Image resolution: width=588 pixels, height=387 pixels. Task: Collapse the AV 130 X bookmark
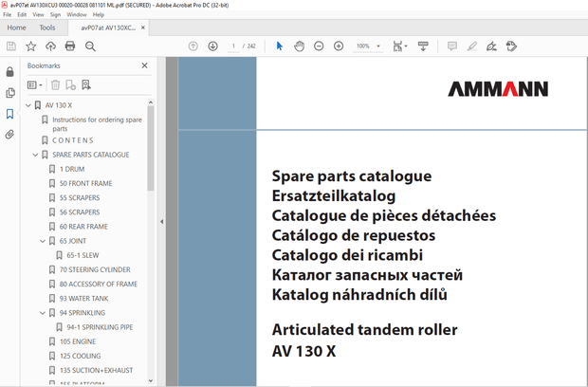coord(28,105)
